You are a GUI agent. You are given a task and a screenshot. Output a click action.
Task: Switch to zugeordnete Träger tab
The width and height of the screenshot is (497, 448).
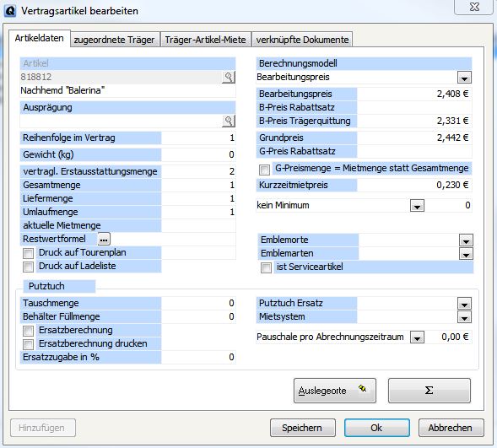pos(115,40)
